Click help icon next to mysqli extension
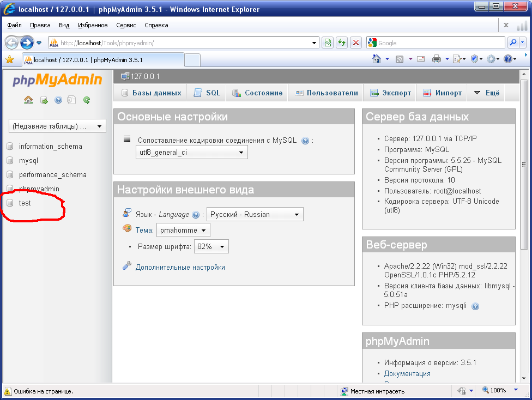The height and width of the screenshot is (400, 532). 475,306
